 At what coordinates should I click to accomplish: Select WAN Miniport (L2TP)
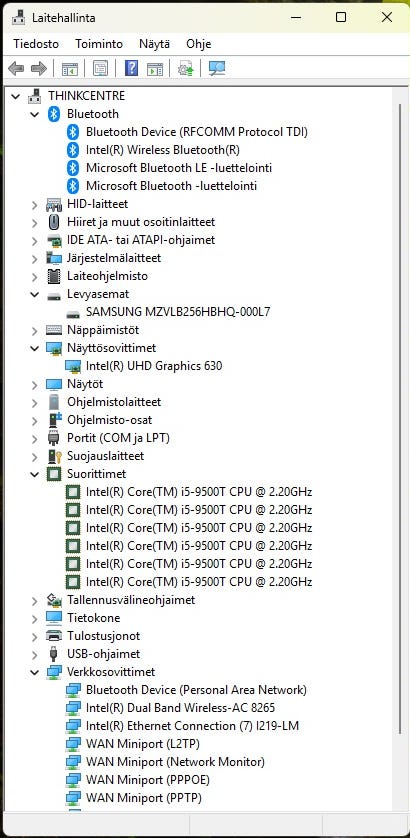(x=143, y=743)
